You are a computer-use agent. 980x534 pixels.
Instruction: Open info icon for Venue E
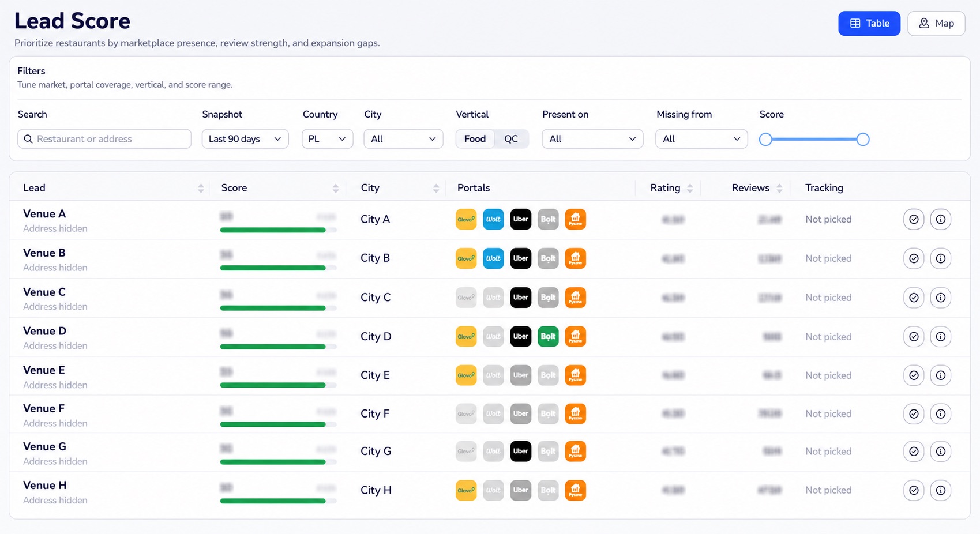point(941,375)
